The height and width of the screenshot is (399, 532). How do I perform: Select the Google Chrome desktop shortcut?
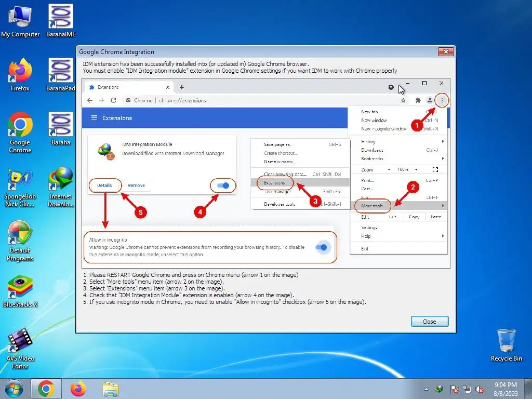click(20, 132)
